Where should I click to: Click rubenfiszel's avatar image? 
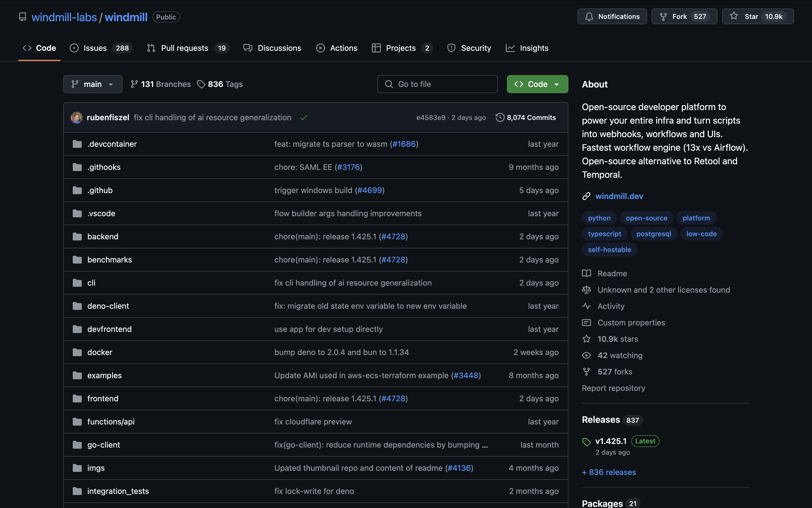[76, 117]
